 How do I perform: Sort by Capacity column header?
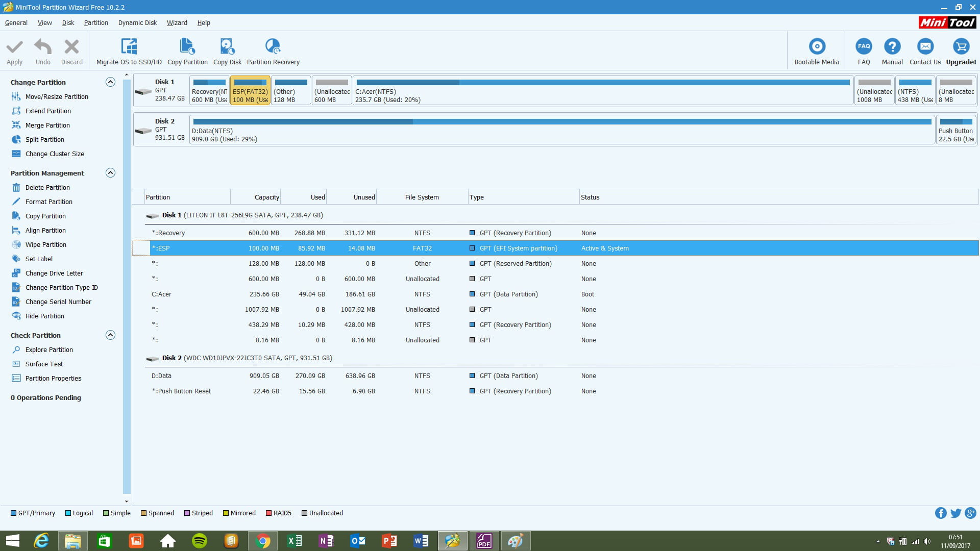pyautogui.click(x=256, y=197)
